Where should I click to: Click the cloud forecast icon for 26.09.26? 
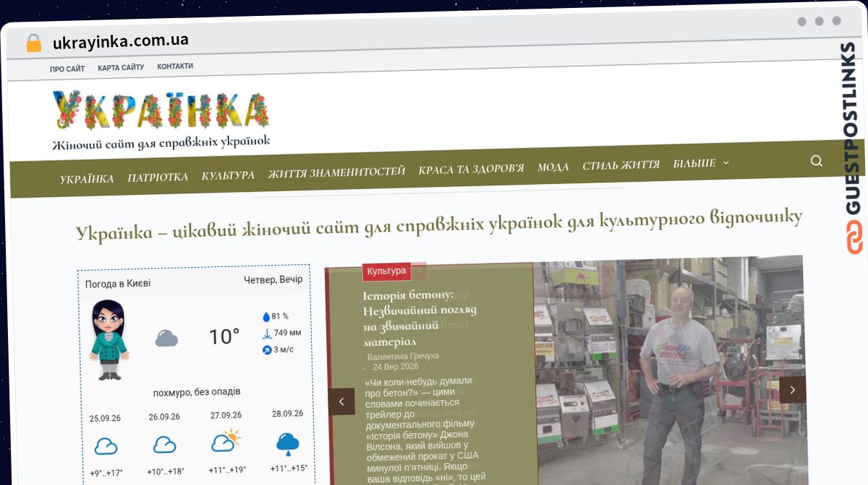pyautogui.click(x=164, y=444)
